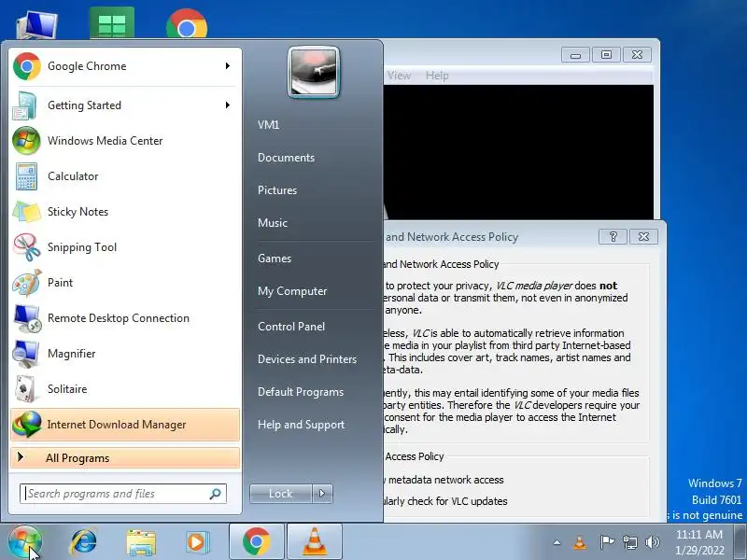Open Google Chrome desktop shortcut
The height and width of the screenshot is (560, 747).
coord(187,24)
